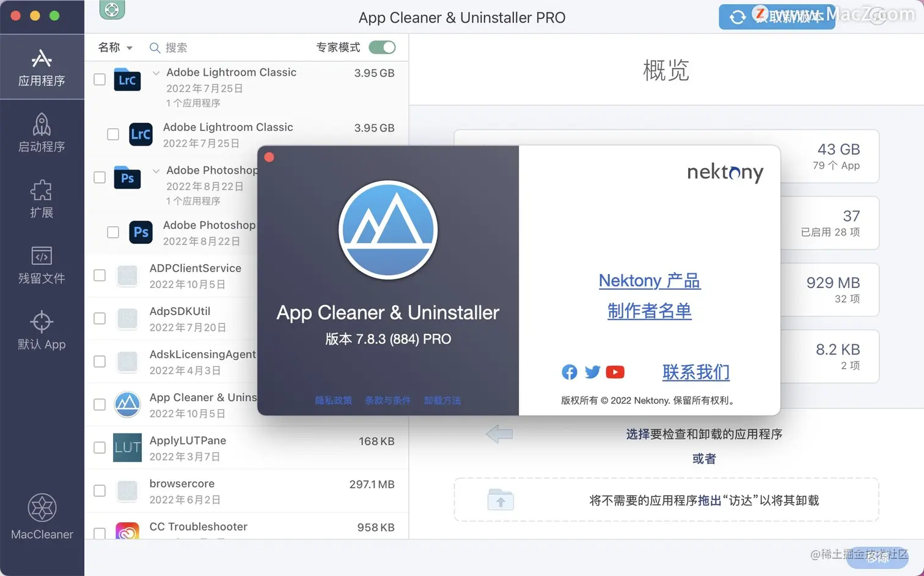Click the AdpSDKUtil app icon
The height and width of the screenshot is (576, 924).
127,319
